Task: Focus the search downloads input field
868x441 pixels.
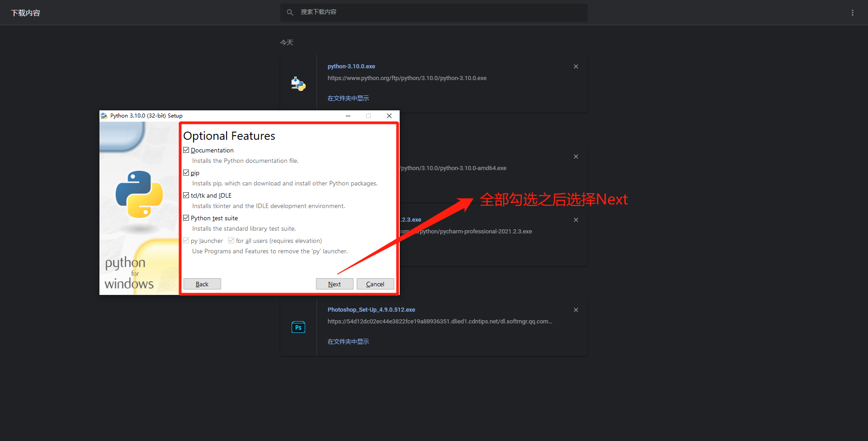Action: (434, 13)
